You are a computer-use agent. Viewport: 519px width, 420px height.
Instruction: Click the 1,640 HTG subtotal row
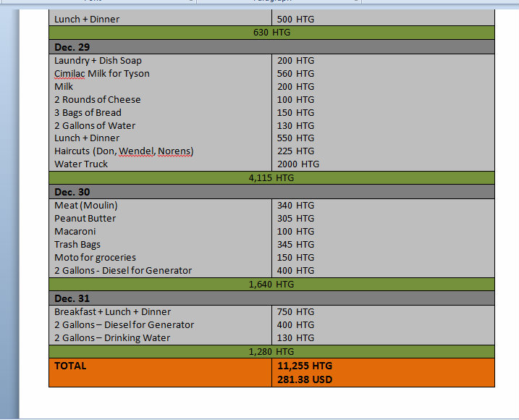click(x=271, y=285)
